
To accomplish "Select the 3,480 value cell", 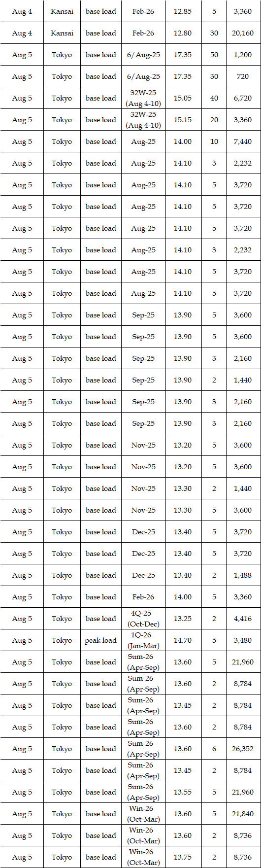I will pyautogui.click(x=243, y=640).
